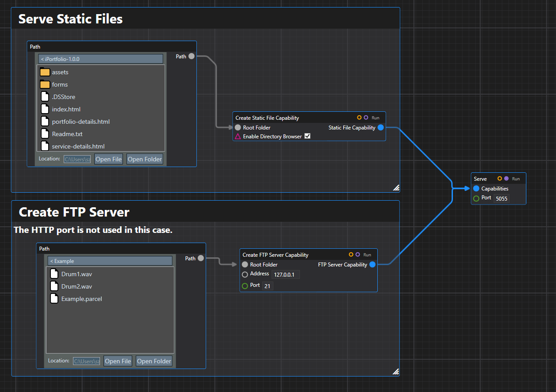Viewport: 556px width, 392px height.
Task: Select index.html in the file list
Action: point(66,109)
